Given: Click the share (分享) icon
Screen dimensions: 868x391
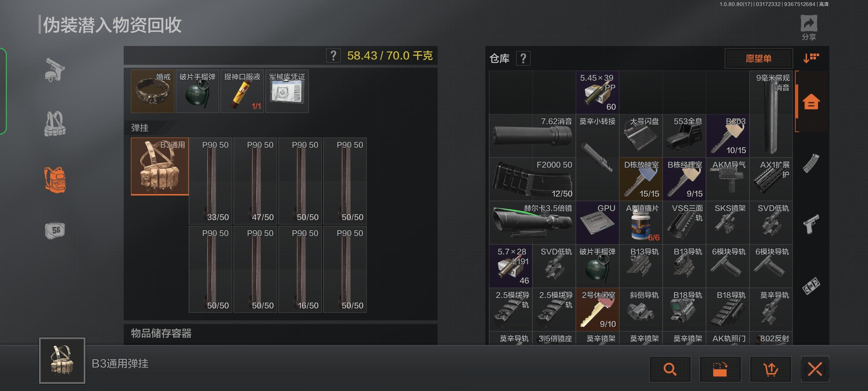Looking at the screenshot, I should pyautogui.click(x=809, y=28).
